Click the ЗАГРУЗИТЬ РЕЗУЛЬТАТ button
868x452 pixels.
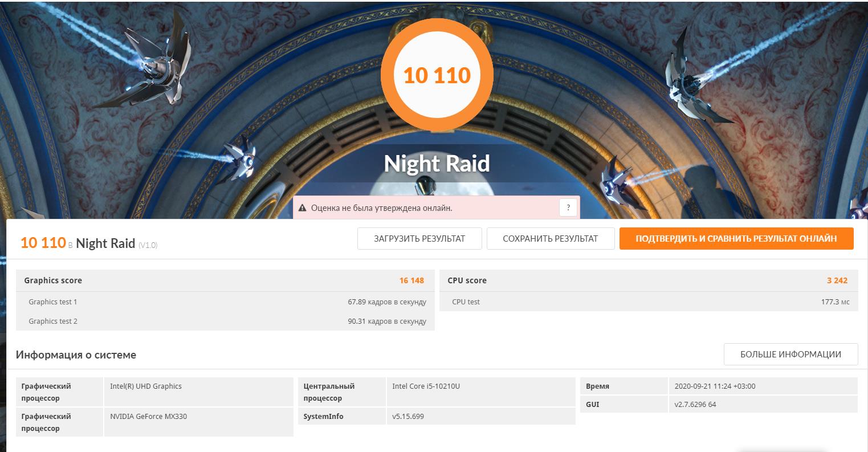[x=419, y=239]
